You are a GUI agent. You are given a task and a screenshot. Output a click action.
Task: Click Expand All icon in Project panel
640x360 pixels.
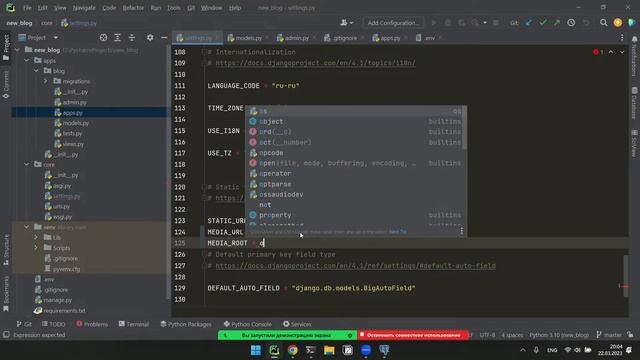[117, 38]
